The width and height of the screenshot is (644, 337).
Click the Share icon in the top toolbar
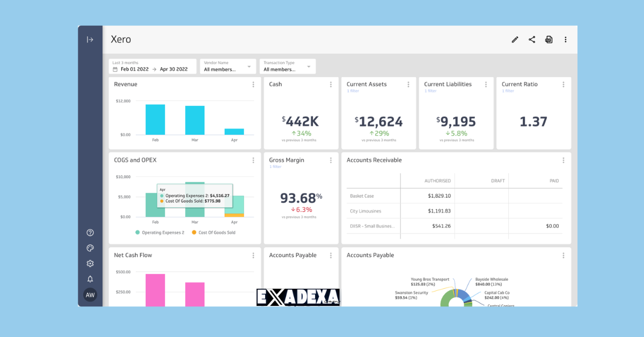pyautogui.click(x=532, y=39)
